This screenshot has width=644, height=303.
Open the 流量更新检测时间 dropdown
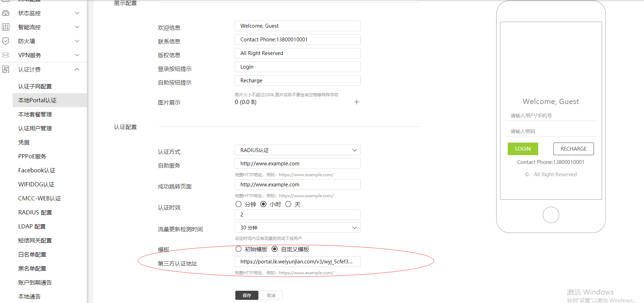click(297, 228)
